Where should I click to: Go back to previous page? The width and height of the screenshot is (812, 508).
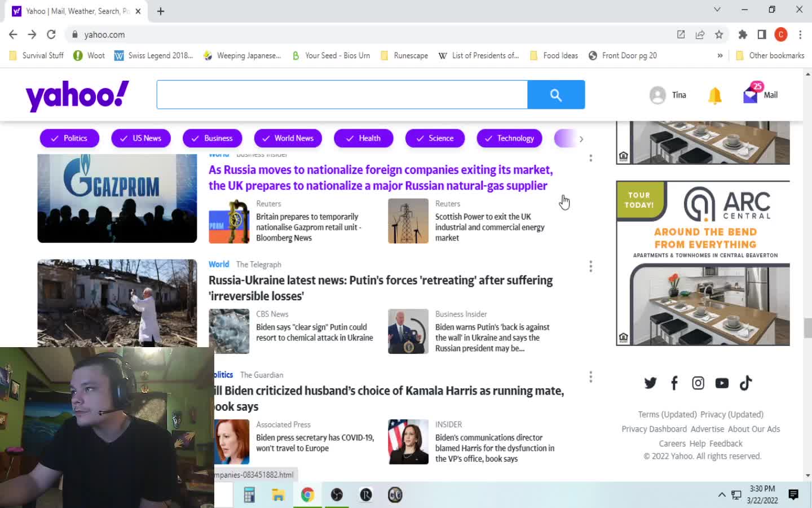pos(13,34)
